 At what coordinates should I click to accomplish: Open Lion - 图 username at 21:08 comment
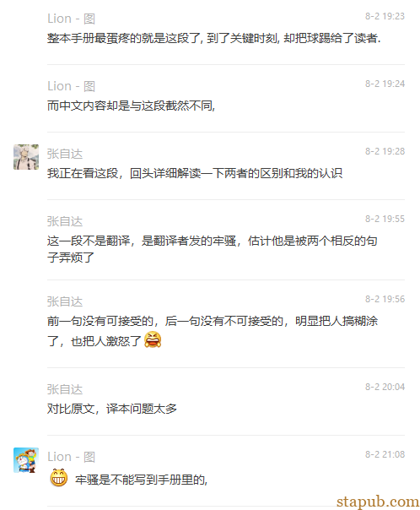coord(71,457)
